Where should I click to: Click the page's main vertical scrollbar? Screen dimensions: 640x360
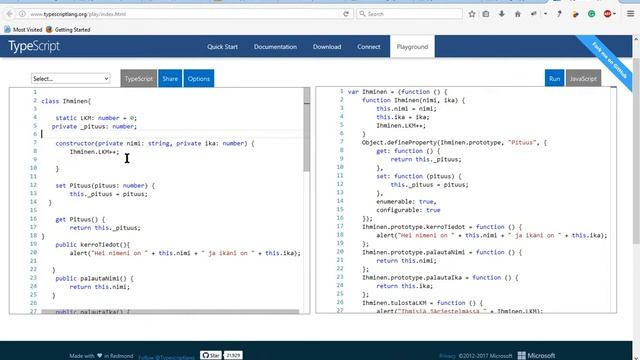pos(636,151)
